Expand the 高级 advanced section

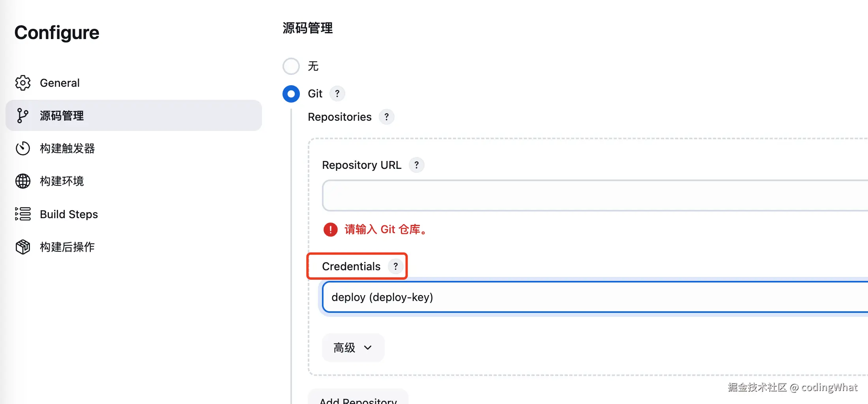click(353, 348)
